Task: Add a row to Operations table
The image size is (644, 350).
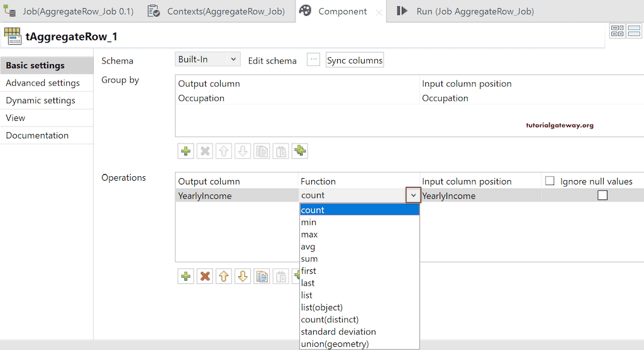Action: (x=186, y=276)
